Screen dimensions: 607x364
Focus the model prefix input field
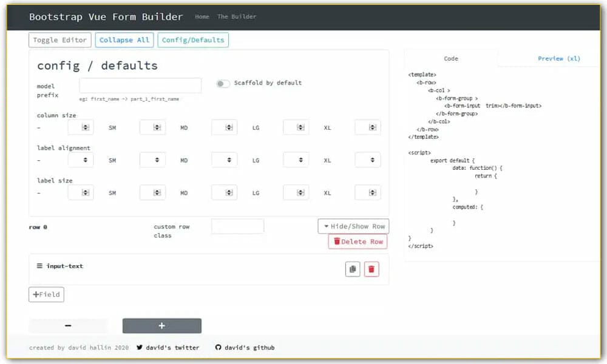coord(140,86)
